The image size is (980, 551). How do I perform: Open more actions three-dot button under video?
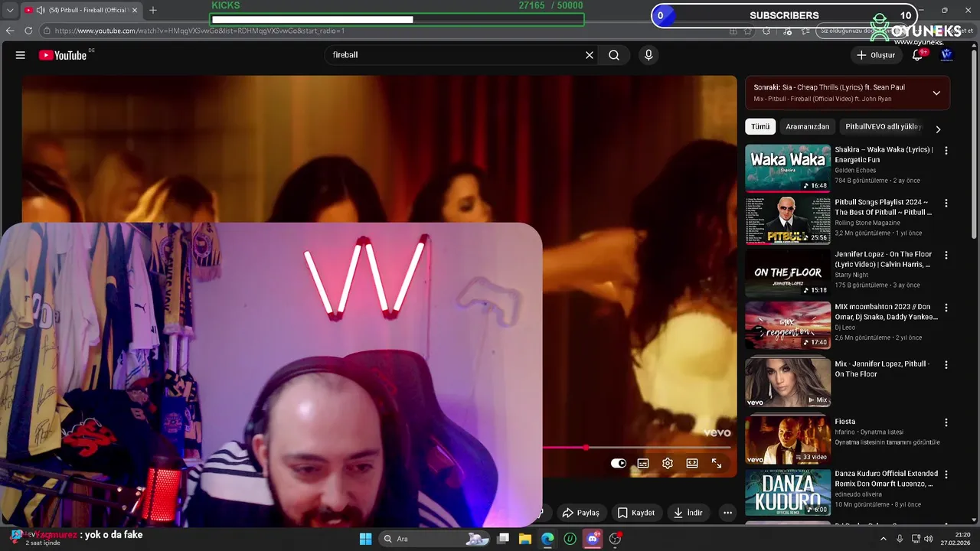[x=727, y=513]
